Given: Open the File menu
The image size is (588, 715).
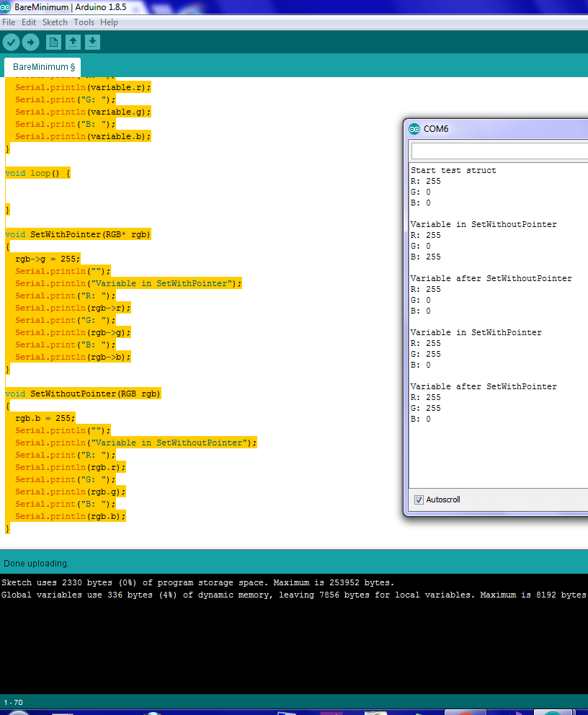Looking at the screenshot, I should point(9,22).
